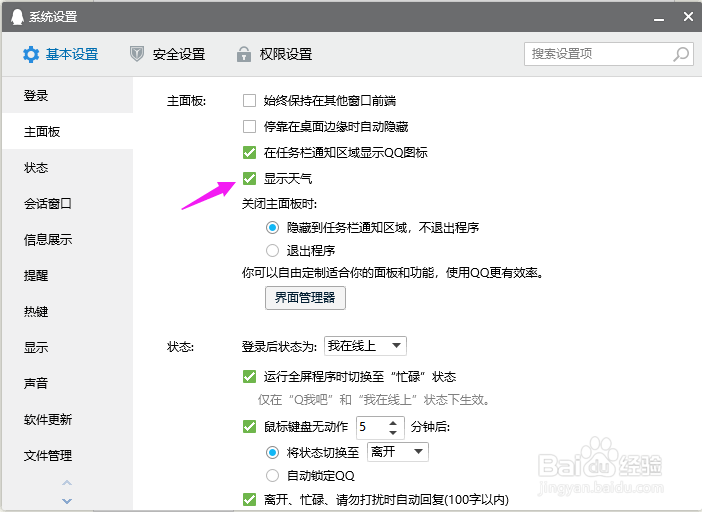Click the gear icon for 基本设置
702x512 pixels.
(x=31, y=55)
